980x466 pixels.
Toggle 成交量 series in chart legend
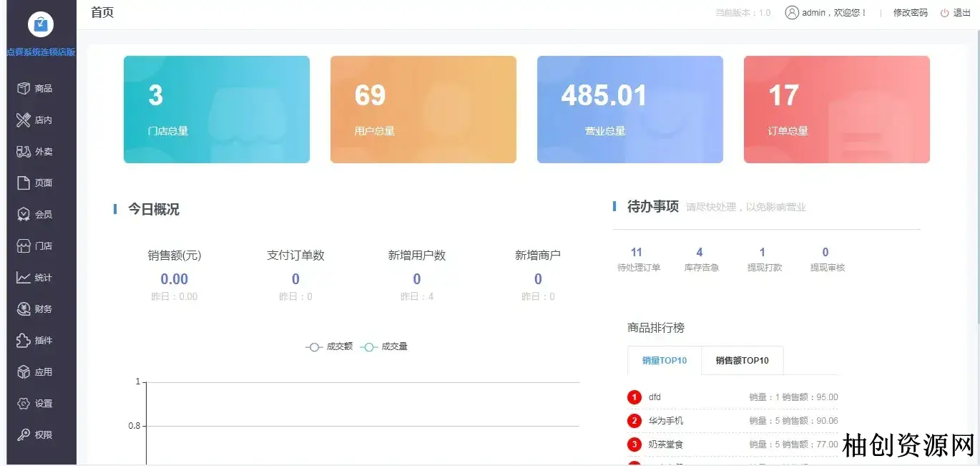[384, 347]
